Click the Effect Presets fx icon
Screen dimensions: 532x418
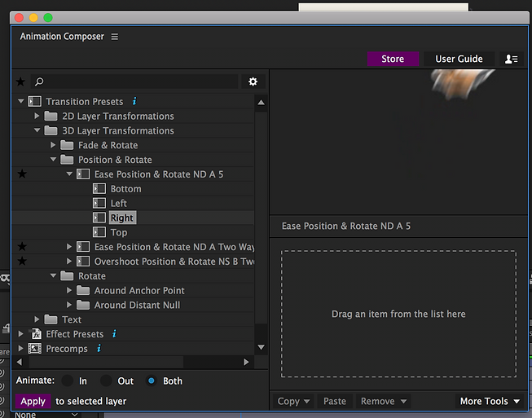point(36,334)
